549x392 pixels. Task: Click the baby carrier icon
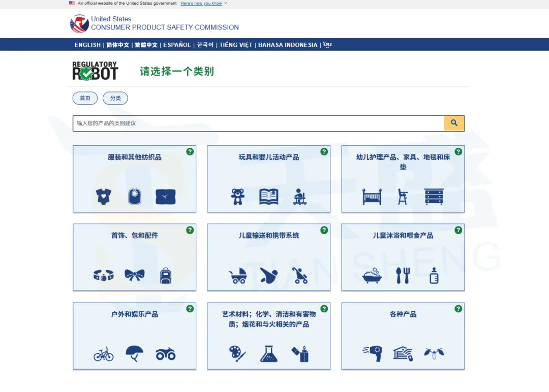coord(268,275)
